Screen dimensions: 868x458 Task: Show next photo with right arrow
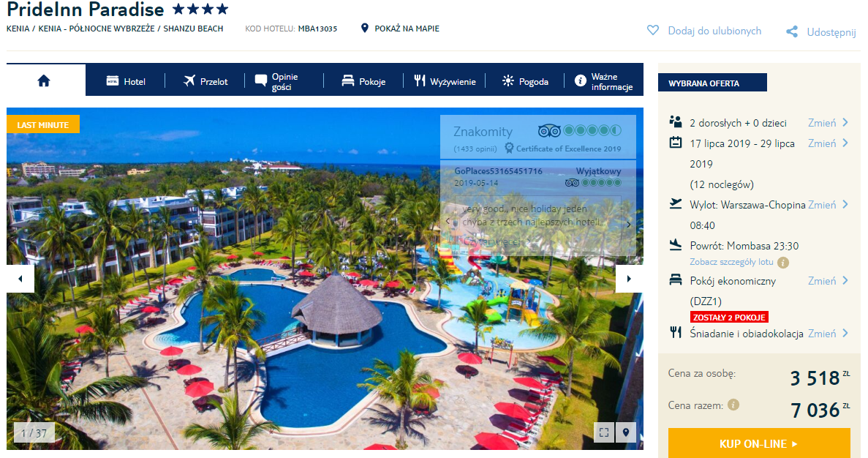[630, 279]
